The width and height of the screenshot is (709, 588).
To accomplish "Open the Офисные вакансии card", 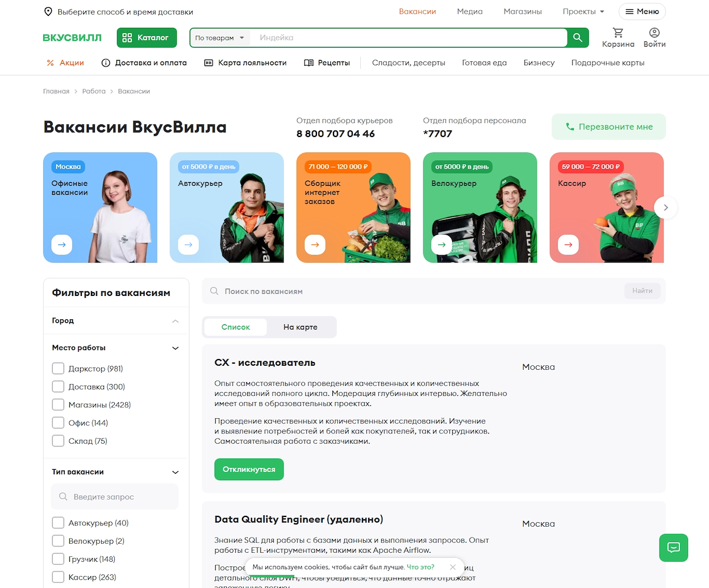I will tap(100, 207).
